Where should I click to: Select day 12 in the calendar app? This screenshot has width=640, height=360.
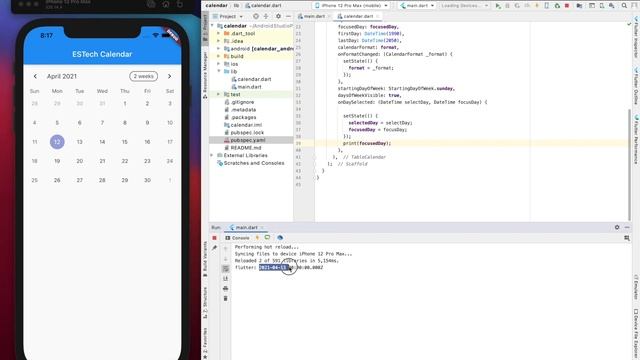57,142
